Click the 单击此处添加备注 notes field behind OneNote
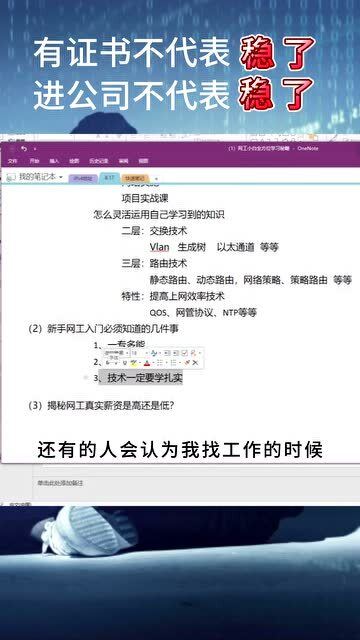This screenshot has height=640, width=360. point(60,483)
